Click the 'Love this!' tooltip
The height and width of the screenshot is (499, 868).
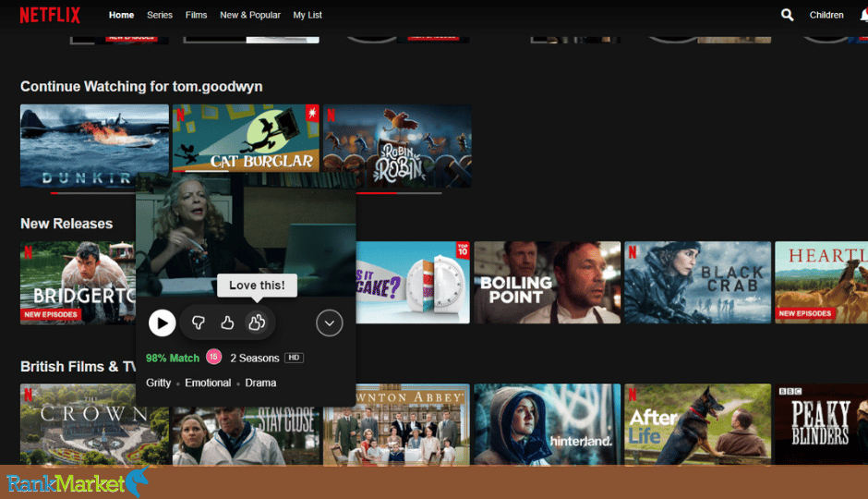[257, 286]
